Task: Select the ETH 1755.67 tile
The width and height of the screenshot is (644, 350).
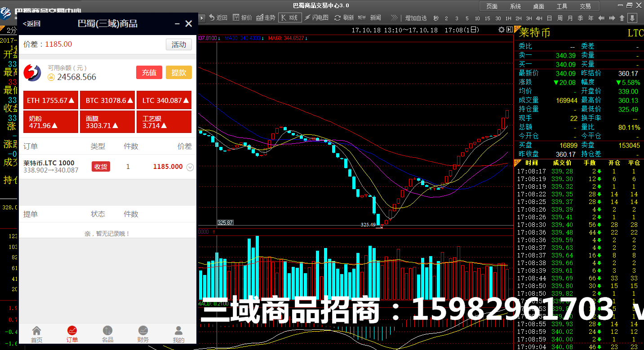Action: pyautogui.click(x=51, y=100)
